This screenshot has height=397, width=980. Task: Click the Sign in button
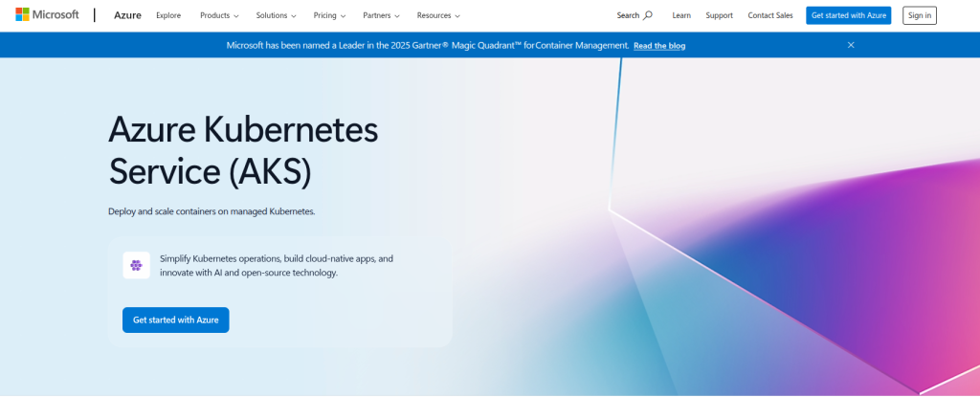(920, 15)
